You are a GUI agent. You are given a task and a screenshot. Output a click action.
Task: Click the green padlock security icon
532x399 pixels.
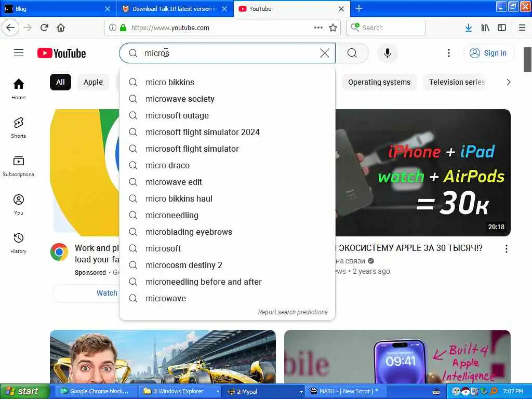pyautogui.click(x=123, y=28)
